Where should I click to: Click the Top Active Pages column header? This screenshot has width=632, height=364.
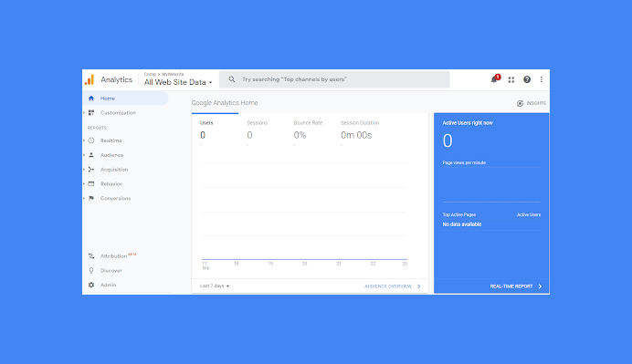point(459,214)
